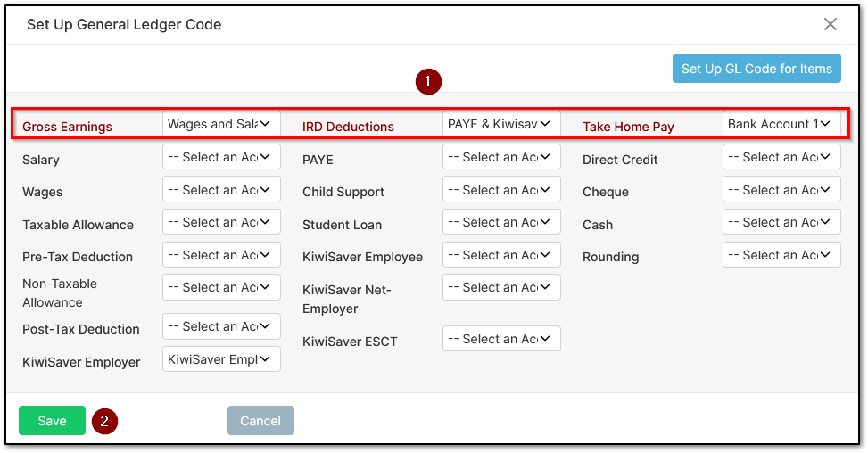Close the Set Up General Ledger Code dialog
The image size is (868, 453).
[830, 24]
